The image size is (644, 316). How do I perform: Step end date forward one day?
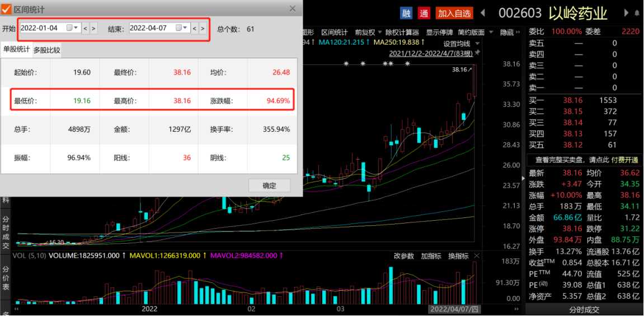[x=203, y=29]
